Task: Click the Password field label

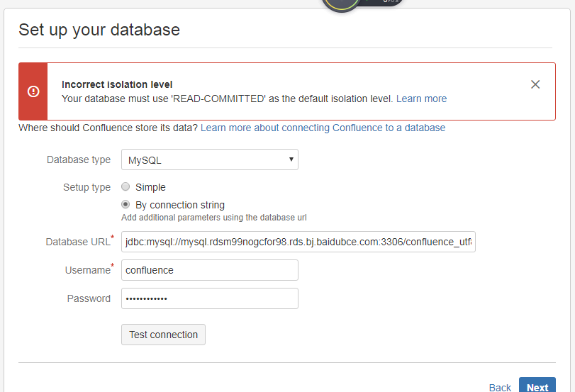Action: click(x=89, y=298)
